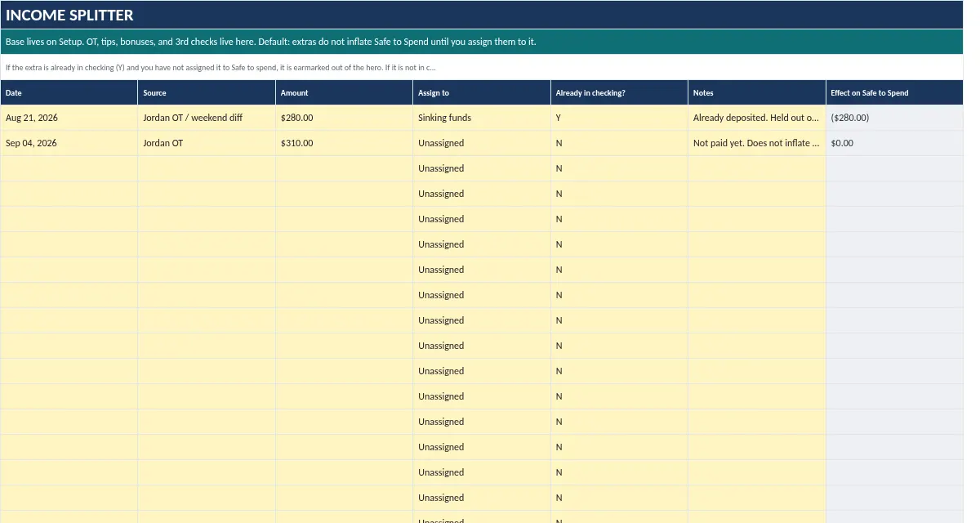
Task: Select the Notes column header
Action: point(757,92)
